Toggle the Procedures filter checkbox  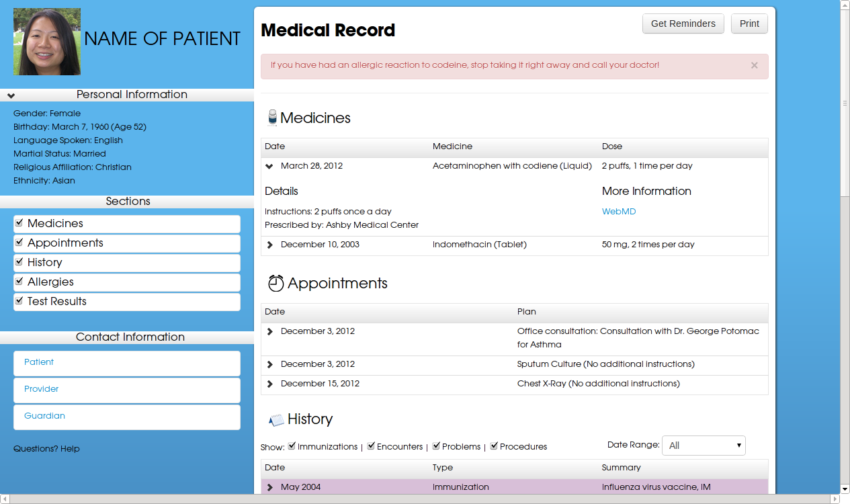pos(494,446)
